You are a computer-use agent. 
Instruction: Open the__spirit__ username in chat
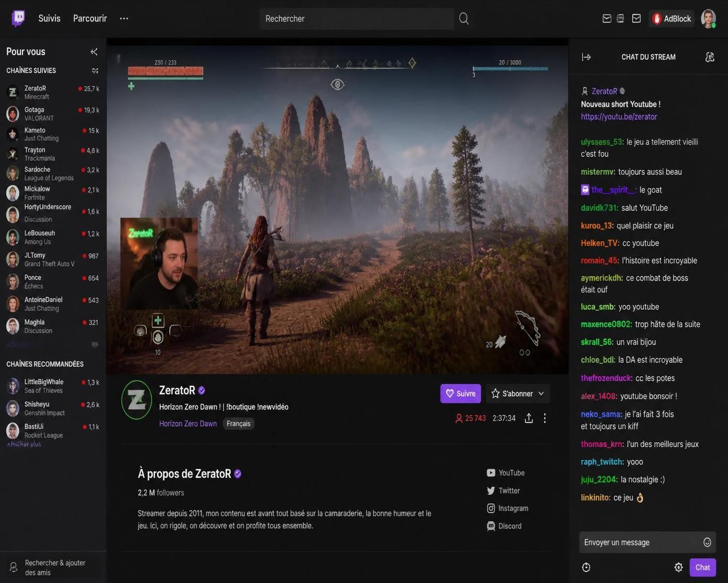click(x=613, y=190)
